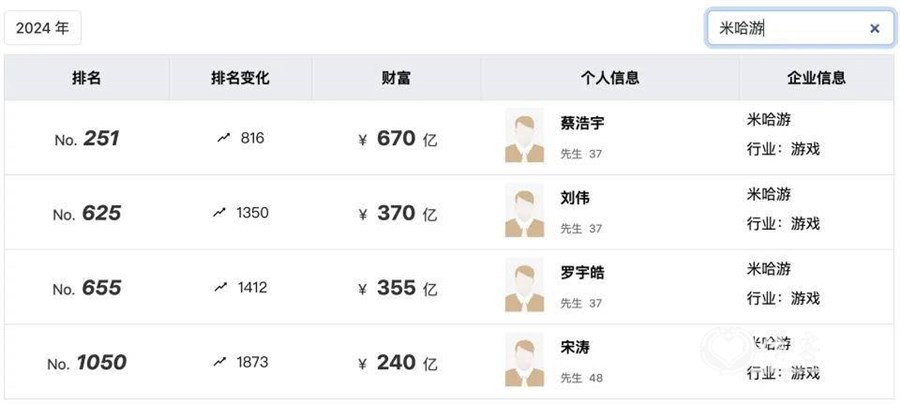Click the 米哈游 company name in first row
Image resolution: width=900 pixels, height=404 pixels.
pyautogui.click(x=769, y=120)
